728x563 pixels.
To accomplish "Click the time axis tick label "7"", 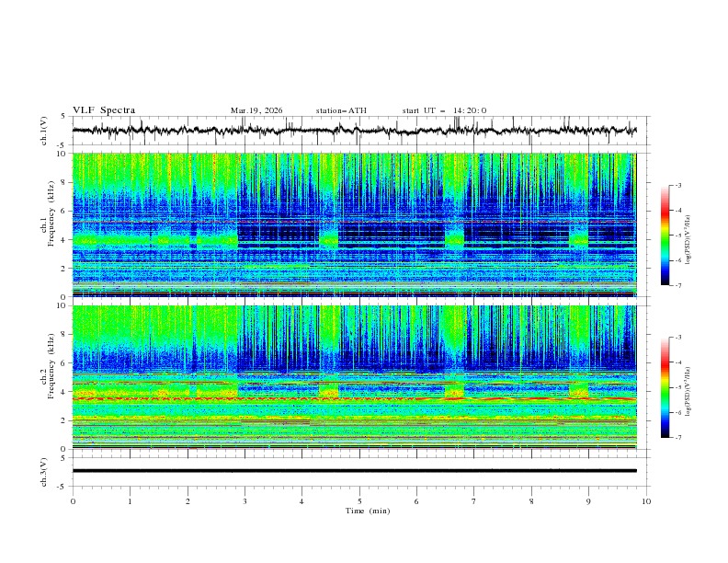I will (x=474, y=501).
